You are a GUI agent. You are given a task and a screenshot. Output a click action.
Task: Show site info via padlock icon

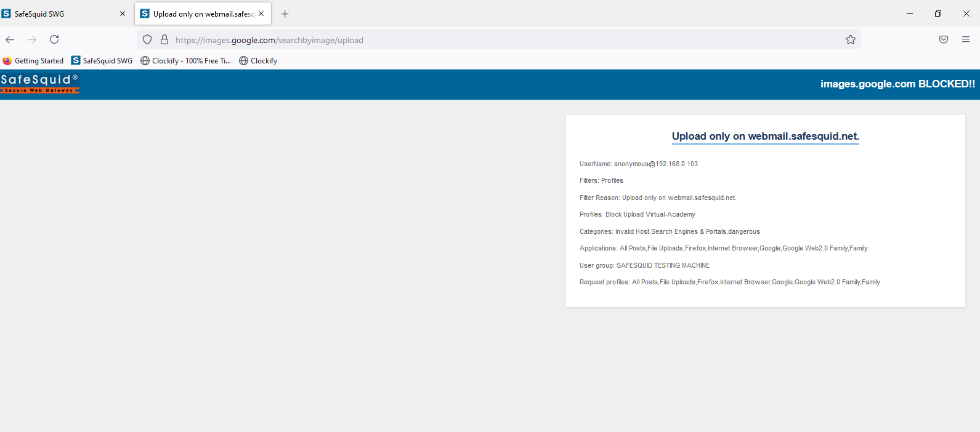164,40
